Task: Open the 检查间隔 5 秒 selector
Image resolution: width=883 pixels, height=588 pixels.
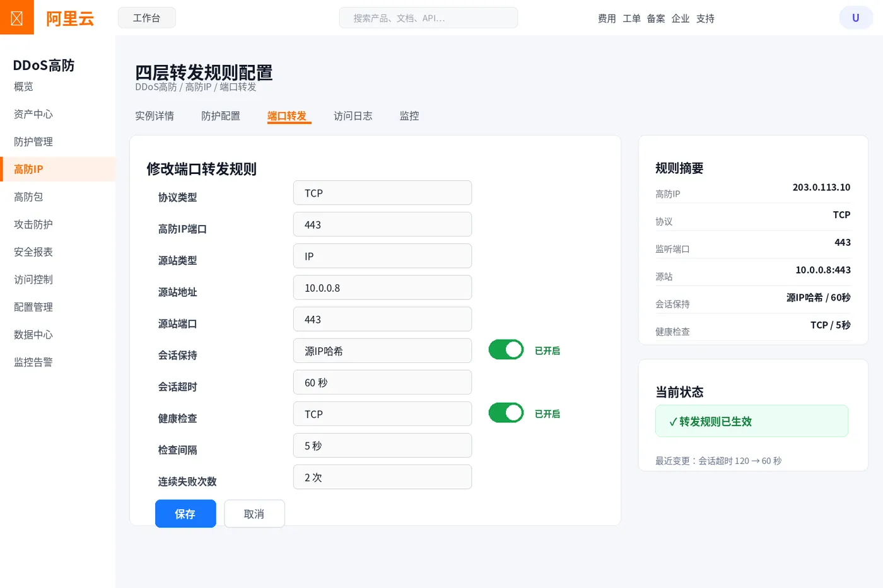Action: coord(382,445)
